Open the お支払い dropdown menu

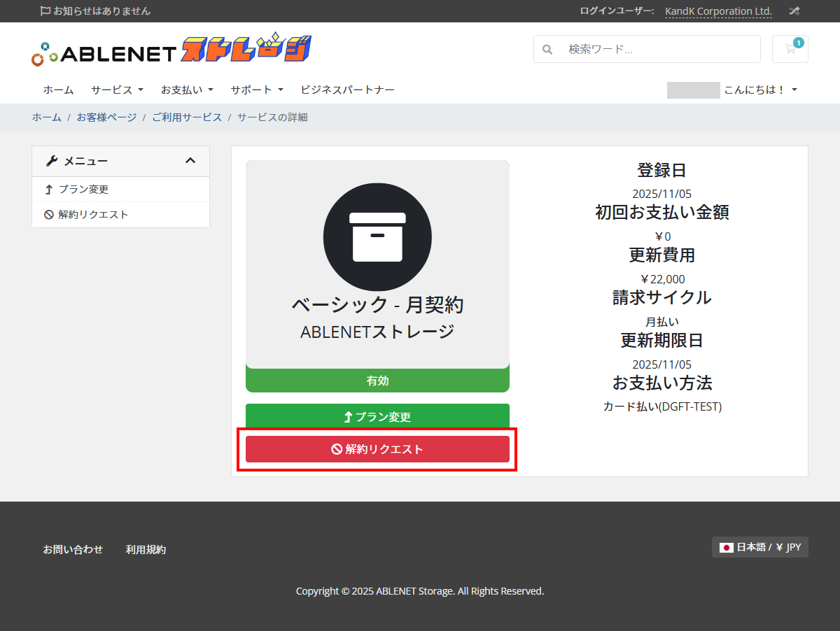click(x=187, y=90)
